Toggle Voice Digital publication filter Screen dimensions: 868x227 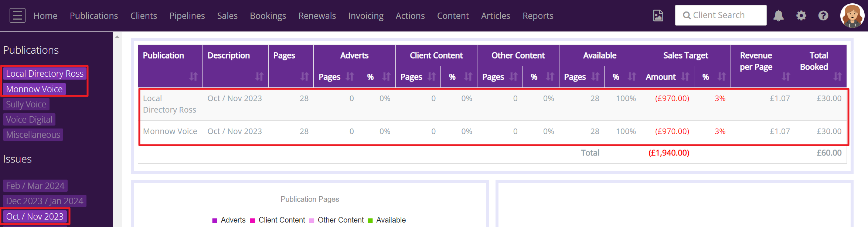(x=29, y=119)
